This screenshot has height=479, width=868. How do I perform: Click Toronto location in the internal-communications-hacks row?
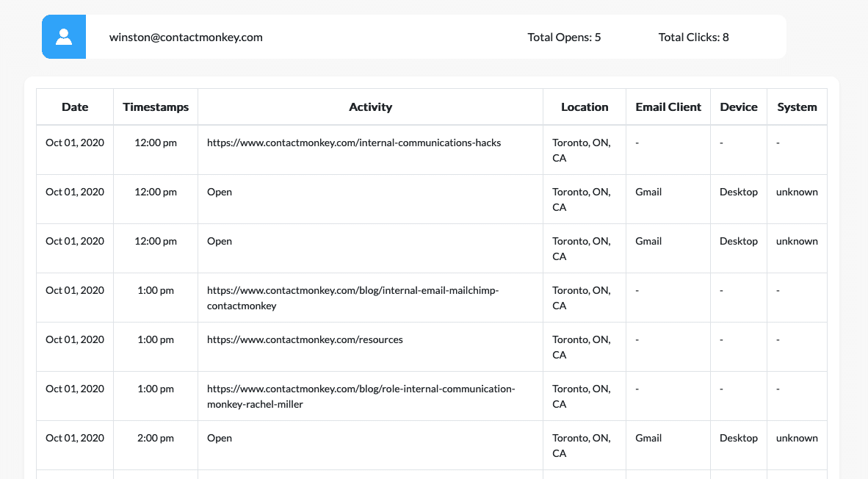coord(582,150)
